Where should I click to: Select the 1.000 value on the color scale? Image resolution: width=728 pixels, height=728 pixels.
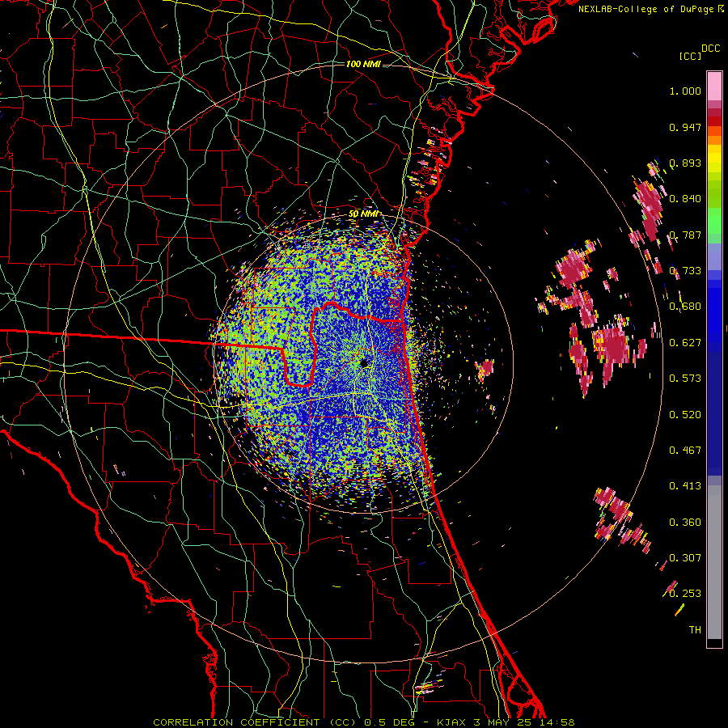[x=685, y=91]
